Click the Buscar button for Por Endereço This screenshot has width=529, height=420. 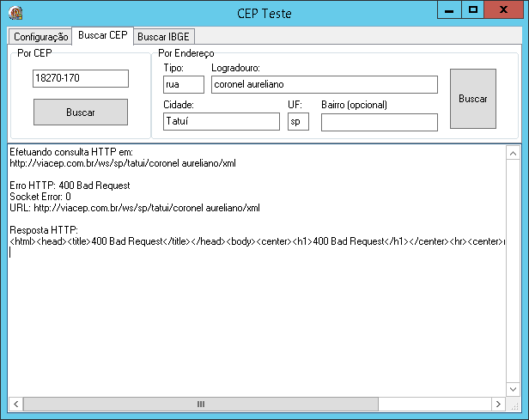click(x=473, y=99)
